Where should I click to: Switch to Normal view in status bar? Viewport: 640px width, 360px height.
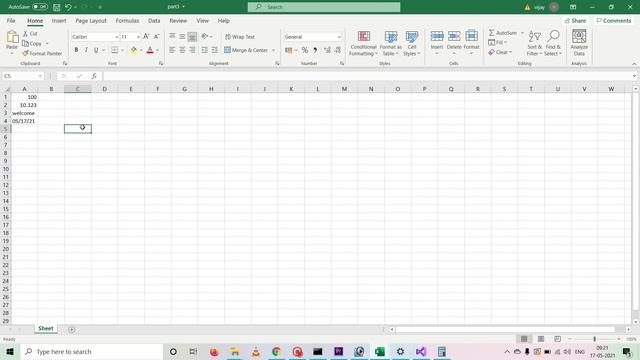tap(524, 339)
